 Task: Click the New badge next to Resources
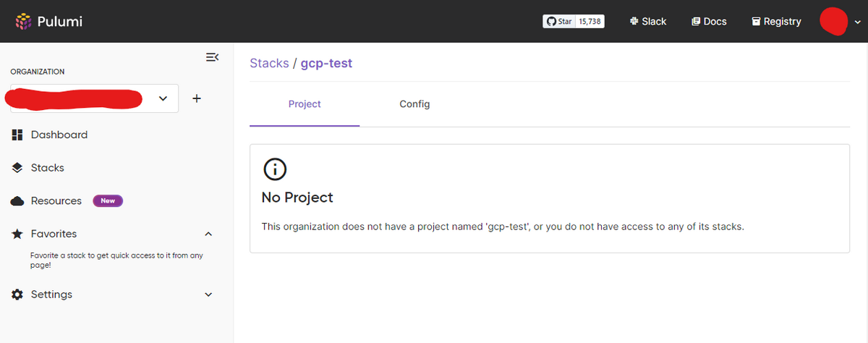tap(108, 201)
